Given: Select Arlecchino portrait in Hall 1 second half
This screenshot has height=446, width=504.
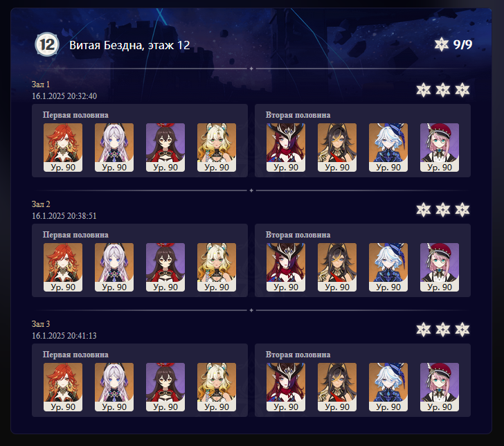Looking at the screenshot, I should click(286, 148).
